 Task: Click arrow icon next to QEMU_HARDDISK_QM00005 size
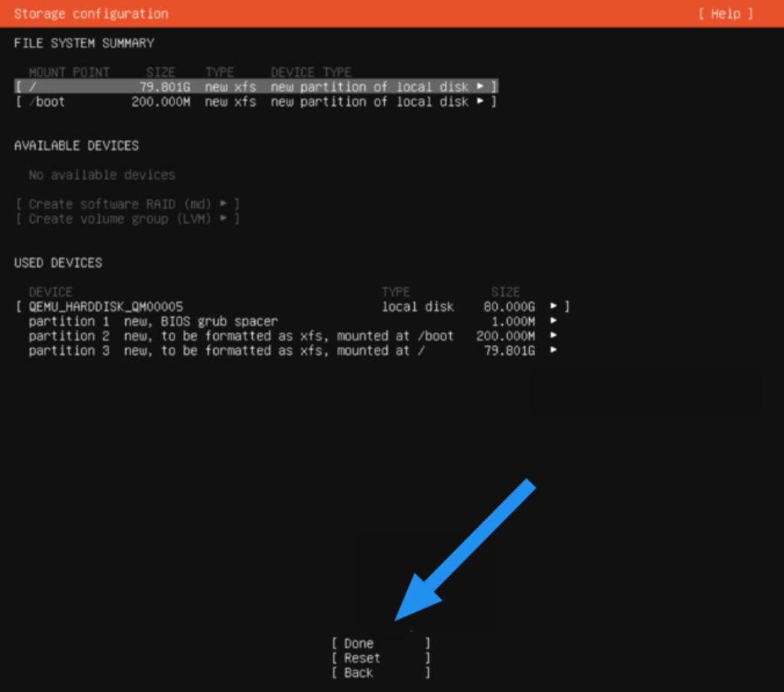(x=554, y=307)
